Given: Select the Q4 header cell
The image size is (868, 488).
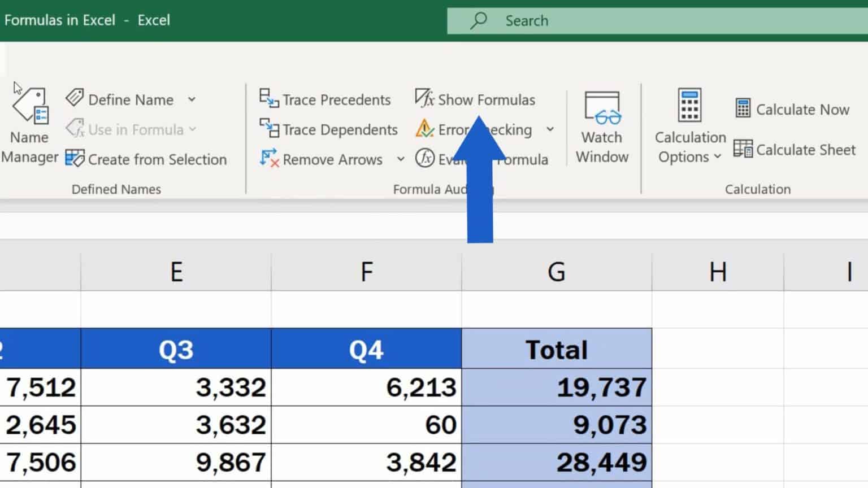Looking at the screenshot, I should coord(367,348).
